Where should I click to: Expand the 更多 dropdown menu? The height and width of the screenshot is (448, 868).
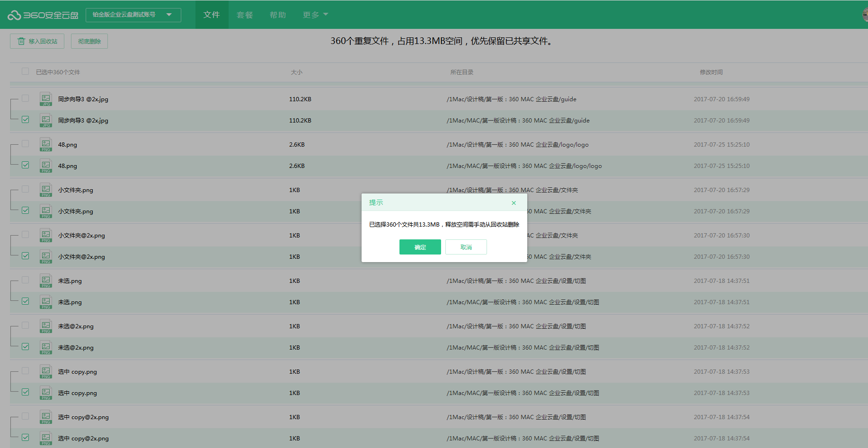[x=315, y=15]
